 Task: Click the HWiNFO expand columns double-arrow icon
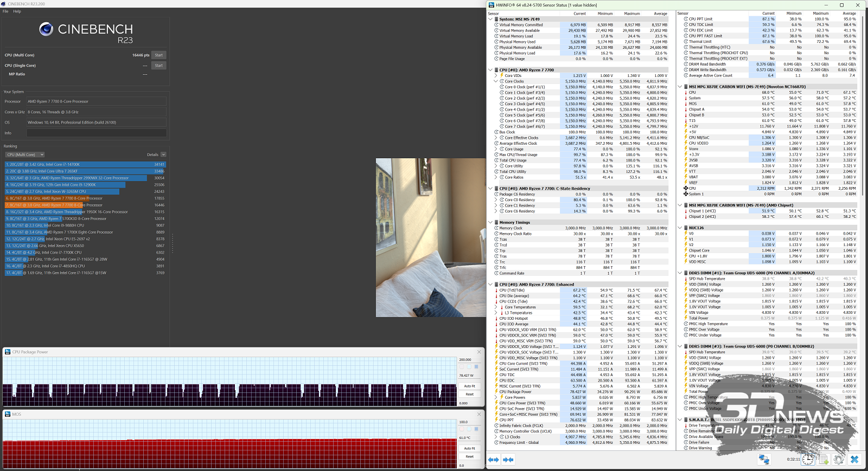(493, 460)
